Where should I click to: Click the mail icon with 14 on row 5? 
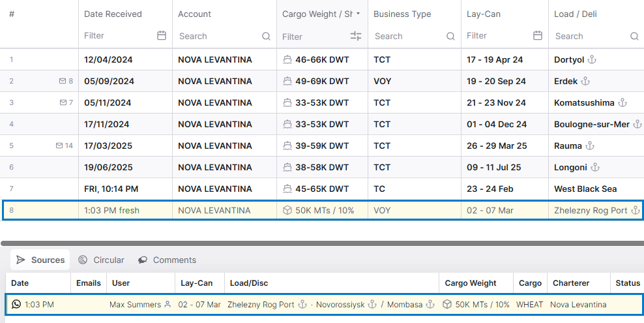[59, 146]
